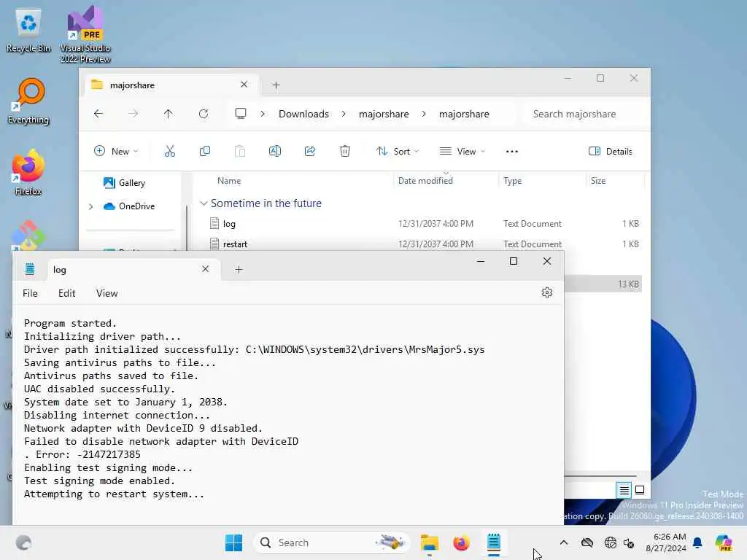The image size is (747, 560).
Task: Collapse the Sometime in the future group
Action: [x=204, y=203]
